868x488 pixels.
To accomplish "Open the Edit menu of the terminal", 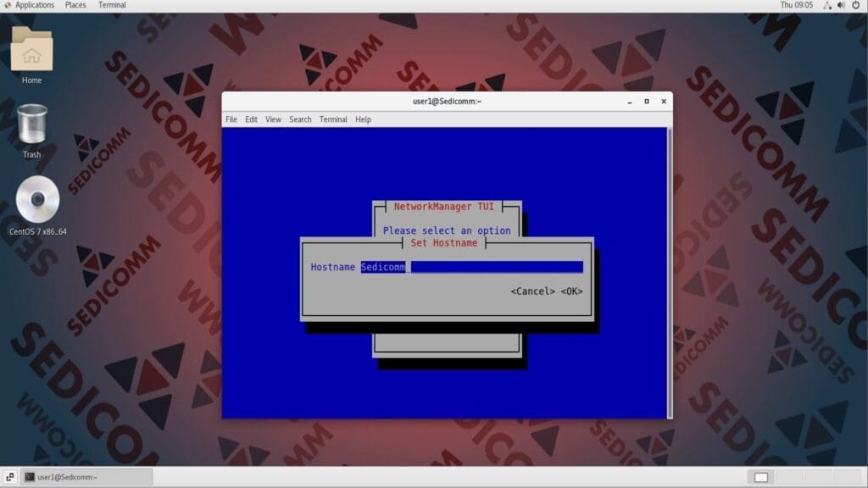I will point(251,119).
